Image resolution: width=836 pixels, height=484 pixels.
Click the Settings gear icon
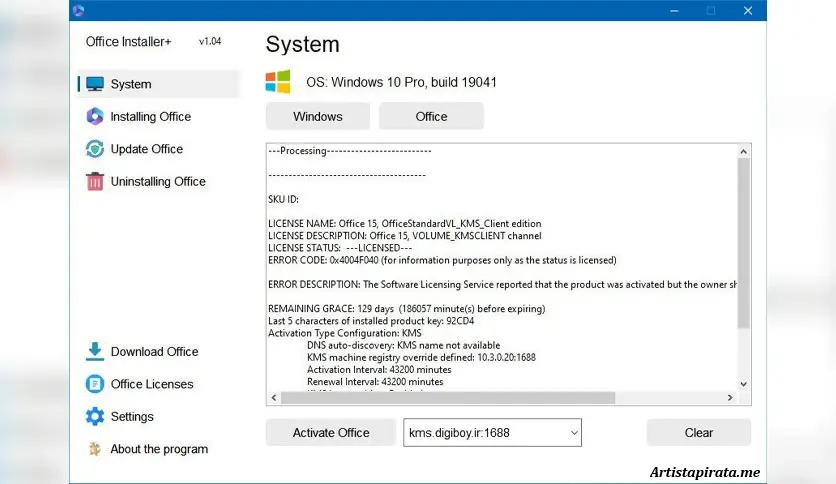pos(95,416)
